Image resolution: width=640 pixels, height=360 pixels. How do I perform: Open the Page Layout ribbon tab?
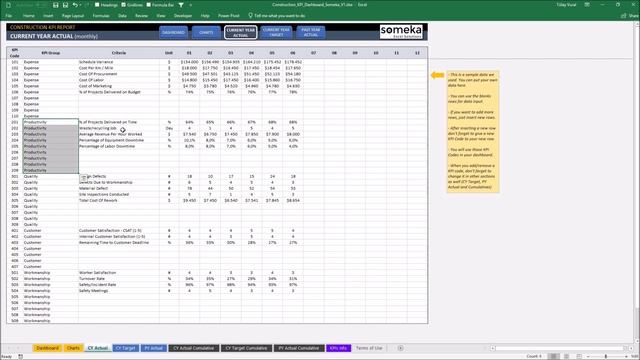[73, 16]
